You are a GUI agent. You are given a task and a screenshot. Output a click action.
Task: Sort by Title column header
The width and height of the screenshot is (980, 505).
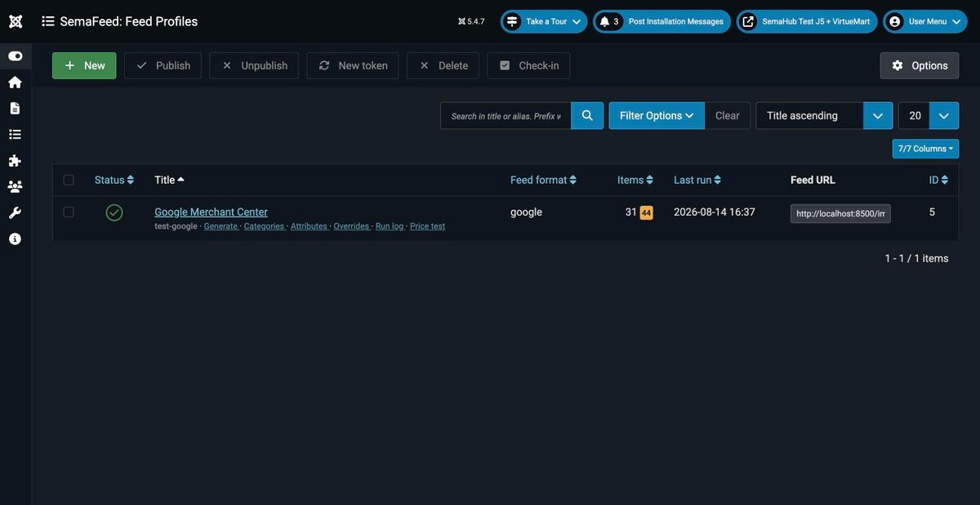pos(169,180)
